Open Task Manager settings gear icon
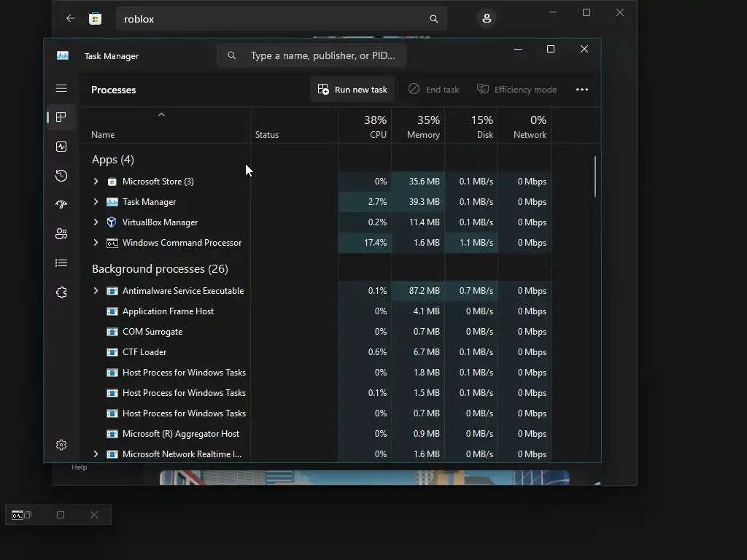The image size is (747, 560). (x=61, y=445)
